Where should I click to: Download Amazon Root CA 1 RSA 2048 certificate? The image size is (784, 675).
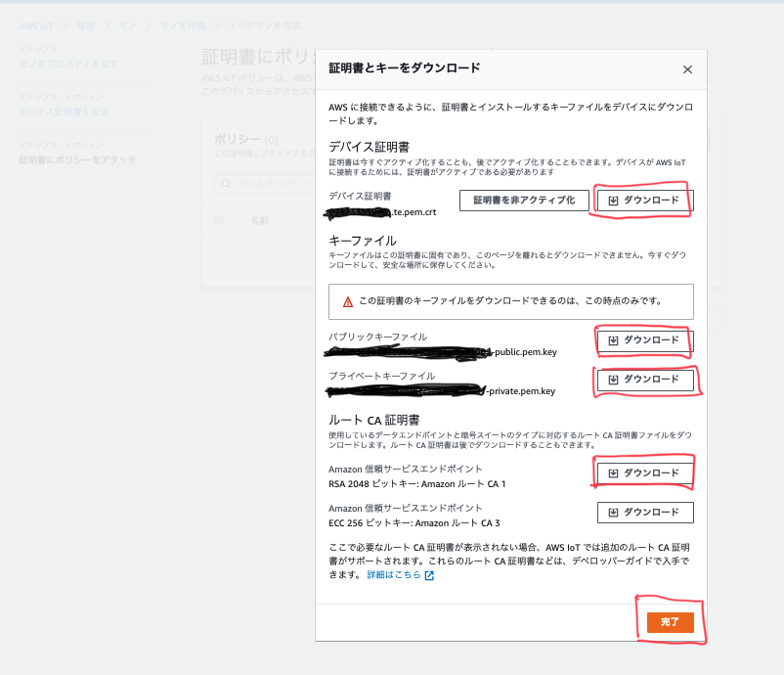point(645,472)
